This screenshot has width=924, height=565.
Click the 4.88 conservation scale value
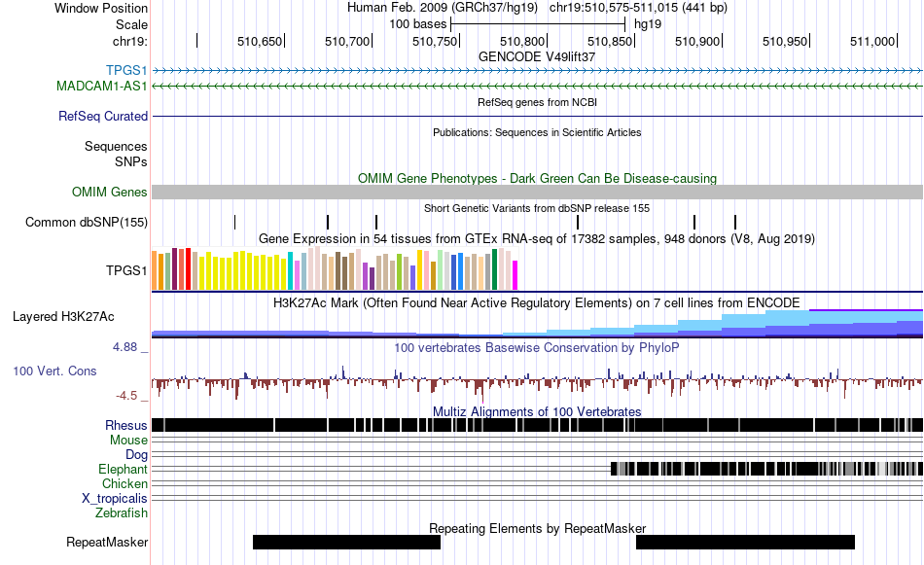[x=124, y=347]
